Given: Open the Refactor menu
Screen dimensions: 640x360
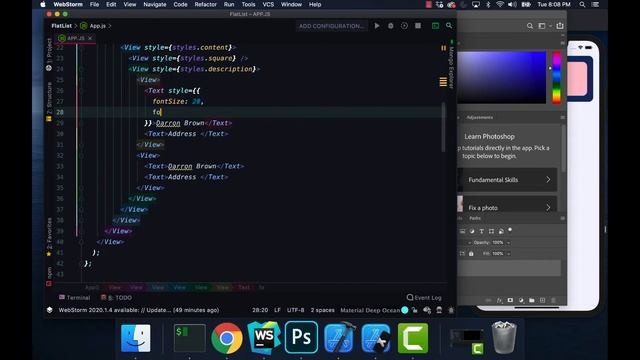Looking at the screenshot, I should tap(205, 4).
